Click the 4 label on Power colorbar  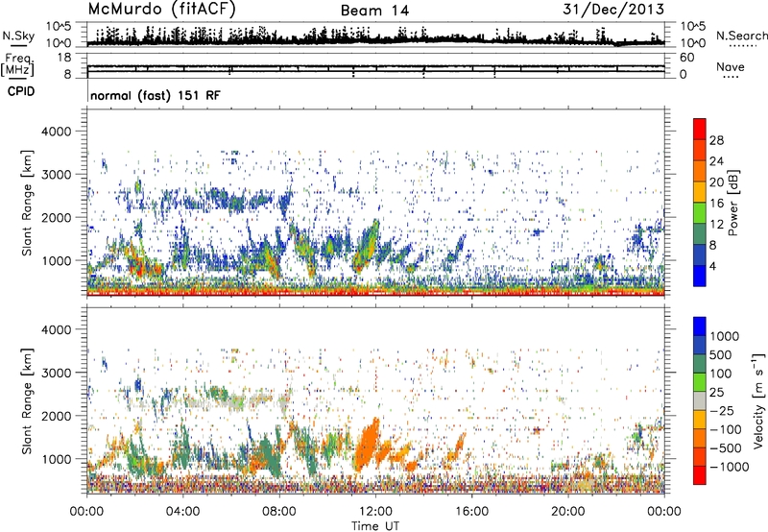(712, 266)
